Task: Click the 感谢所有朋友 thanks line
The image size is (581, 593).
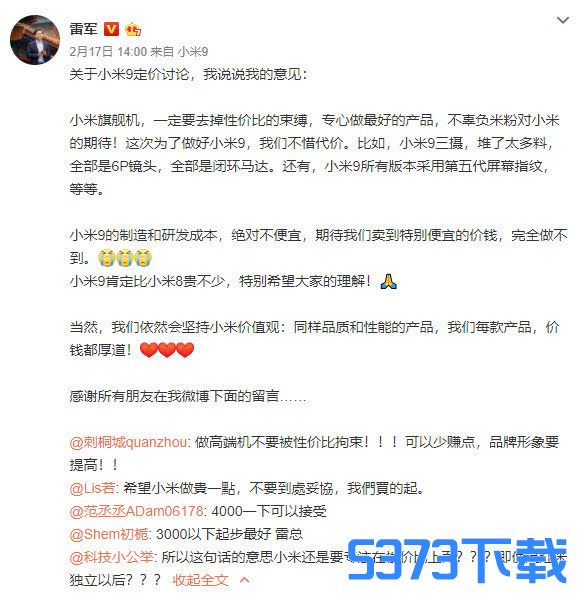Action: (188, 396)
